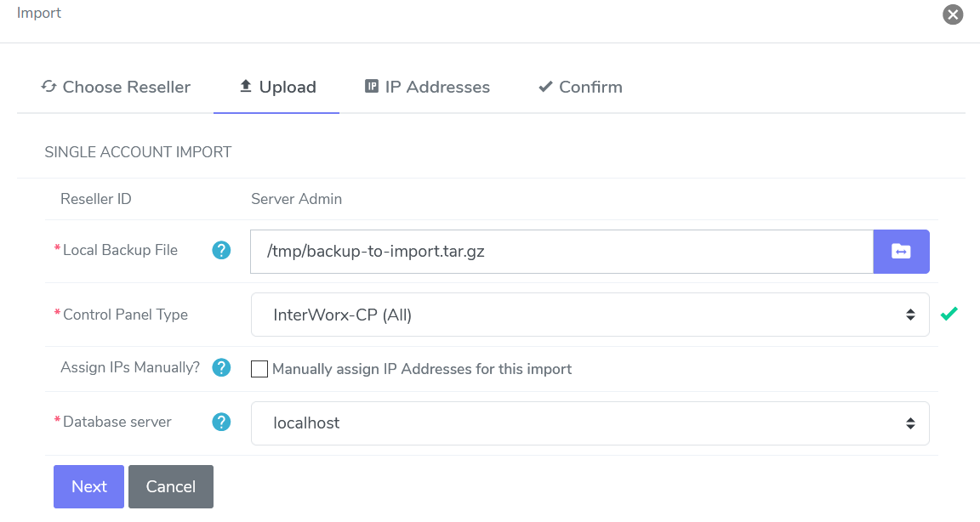Viewport: 980px width, 522px height.
Task: Expand the localhost selector stepper arrows
Action: tap(909, 423)
